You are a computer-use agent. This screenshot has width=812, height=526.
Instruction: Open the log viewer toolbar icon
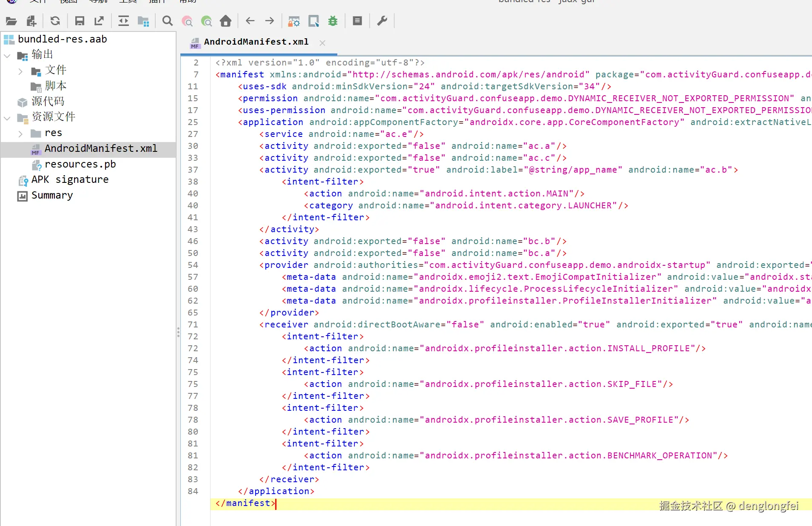[x=357, y=21]
